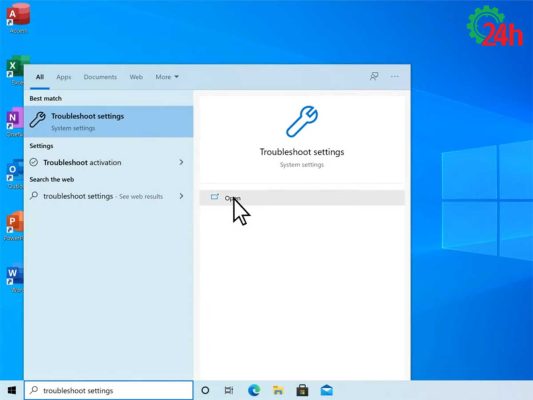Open the Word desktop shortcut

15,277
